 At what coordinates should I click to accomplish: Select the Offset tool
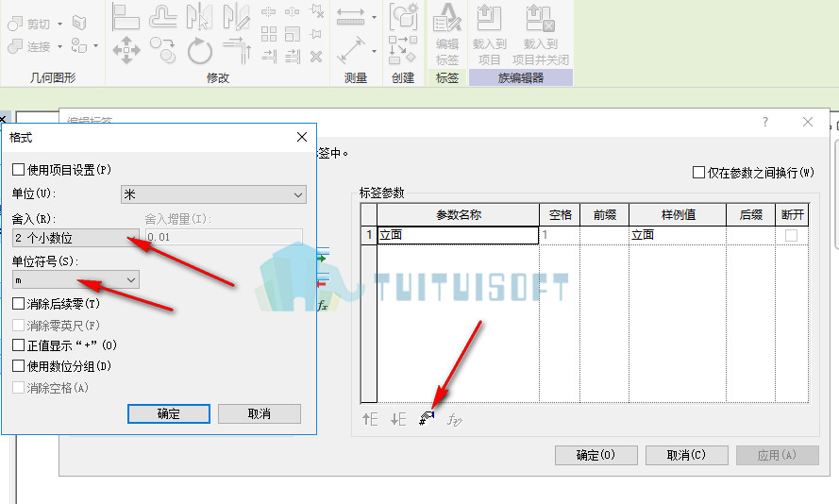162,17
